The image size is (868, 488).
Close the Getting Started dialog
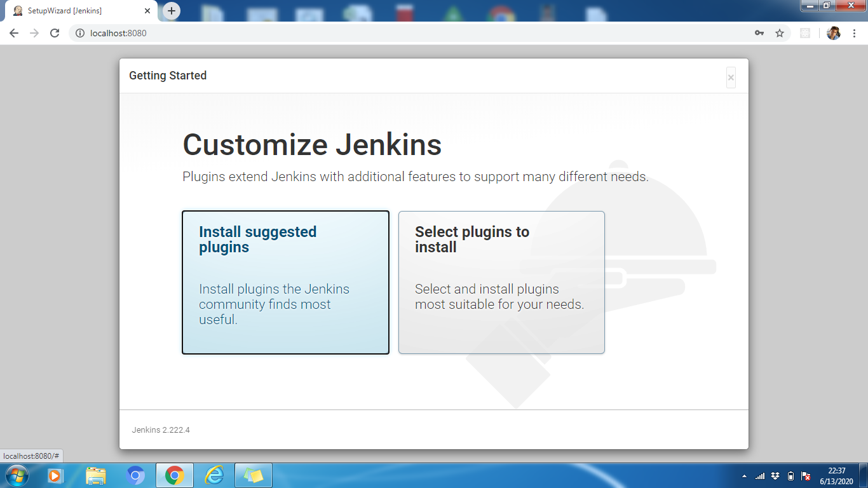(x=731, y=78)
